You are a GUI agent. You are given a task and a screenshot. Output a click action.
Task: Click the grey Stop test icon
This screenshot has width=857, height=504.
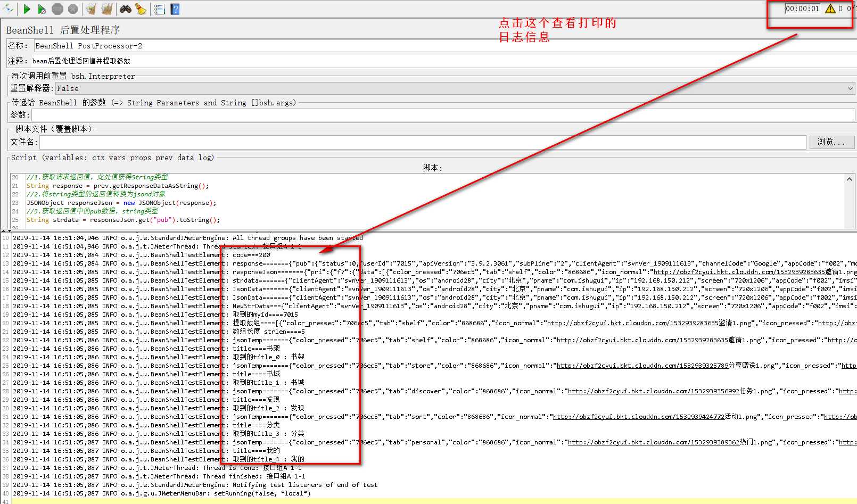(x=57, y=9)
